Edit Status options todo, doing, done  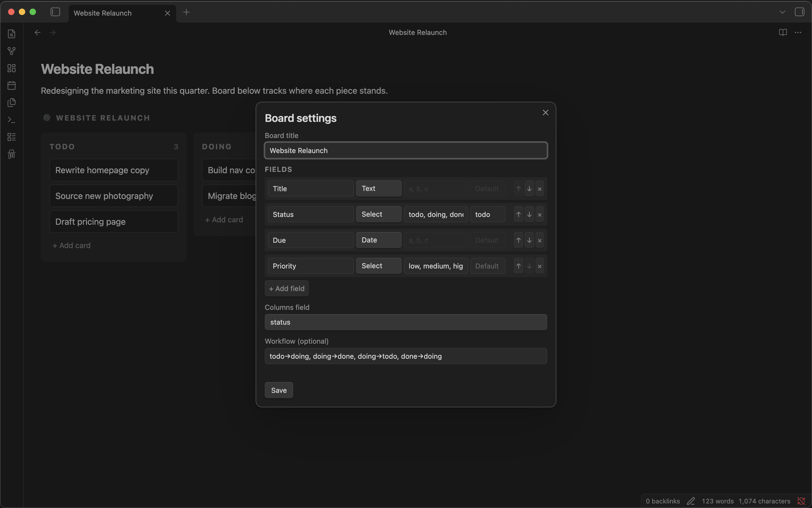click(436, 214)
